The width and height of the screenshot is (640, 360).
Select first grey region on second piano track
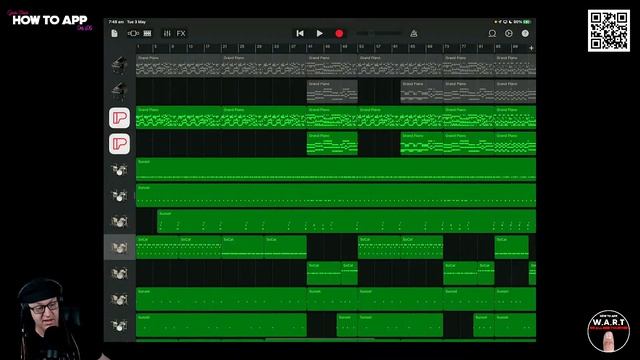332,91
